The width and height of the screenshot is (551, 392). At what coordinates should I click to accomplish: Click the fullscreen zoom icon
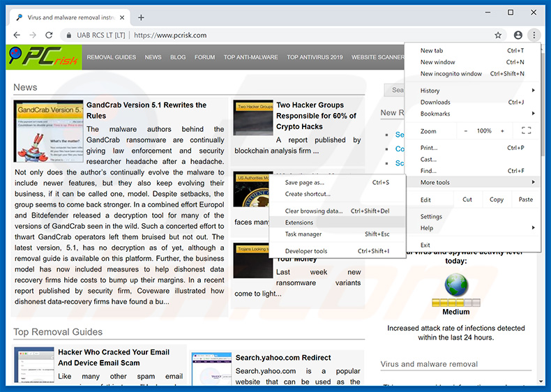[x=526, y=130]
